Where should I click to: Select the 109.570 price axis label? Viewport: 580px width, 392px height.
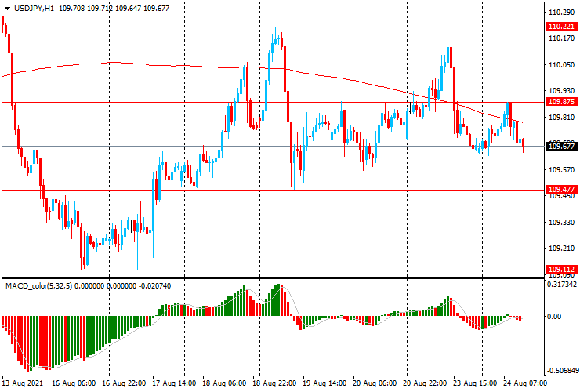pyautogui.click(x=561, y=170)
